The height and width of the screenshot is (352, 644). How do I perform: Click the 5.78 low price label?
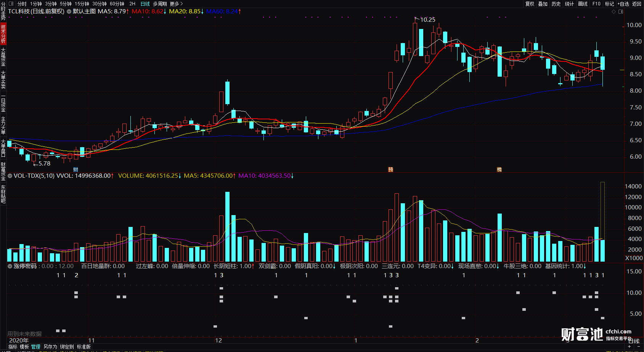point(44,164)
